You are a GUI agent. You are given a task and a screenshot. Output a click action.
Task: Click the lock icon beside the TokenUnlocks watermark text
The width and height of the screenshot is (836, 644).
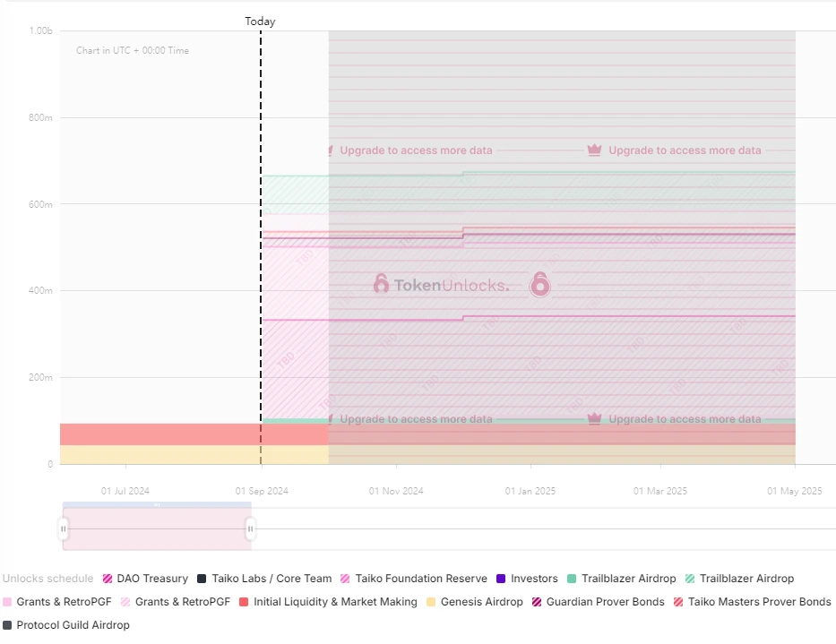382,285
